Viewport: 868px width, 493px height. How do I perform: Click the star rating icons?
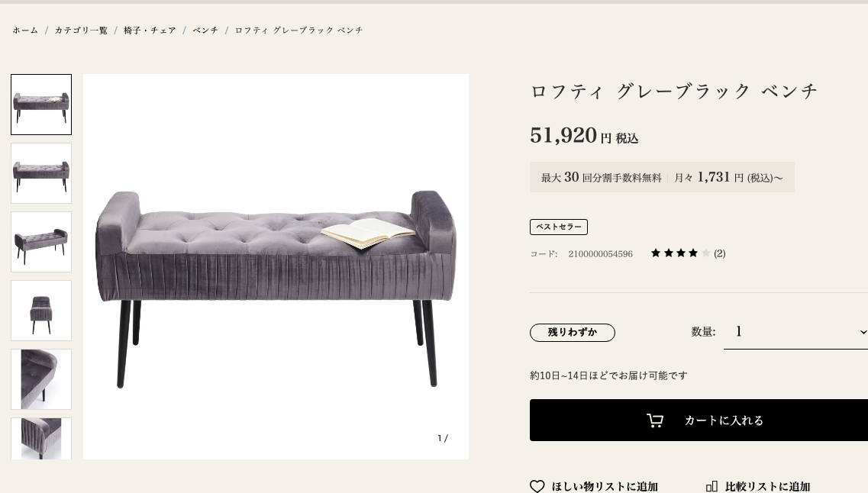[680, 253]
